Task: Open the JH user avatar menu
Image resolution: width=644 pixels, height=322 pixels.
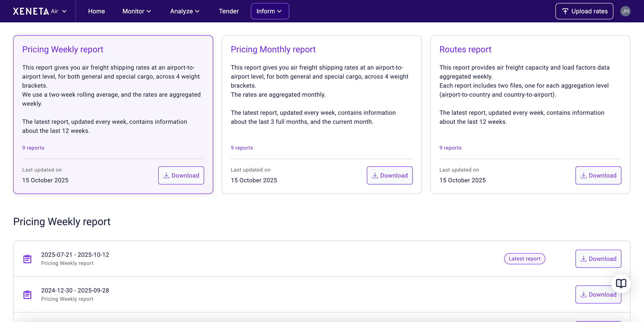Action: [625, 11]
